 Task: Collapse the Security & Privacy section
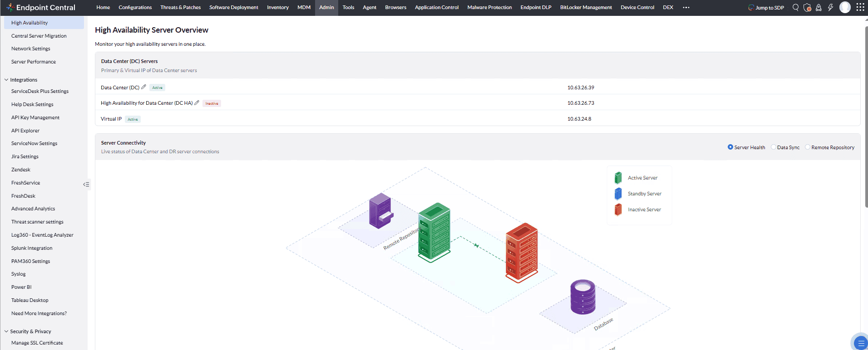click(6, 331)
